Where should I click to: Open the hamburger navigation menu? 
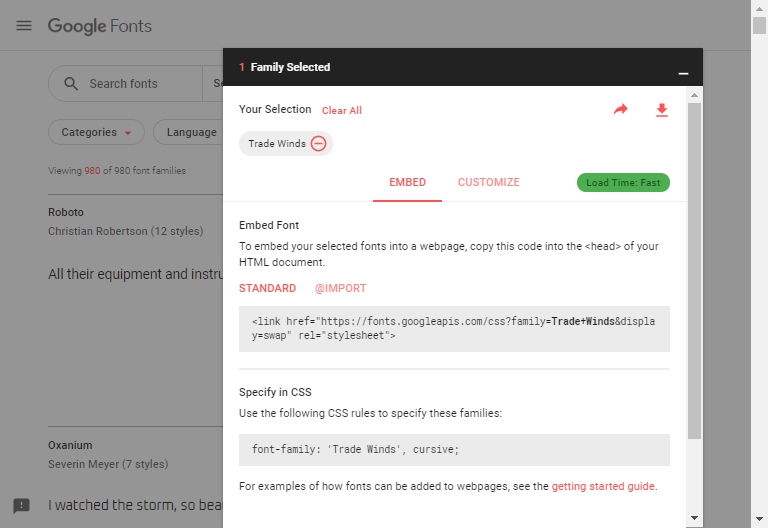click(24, 25)
